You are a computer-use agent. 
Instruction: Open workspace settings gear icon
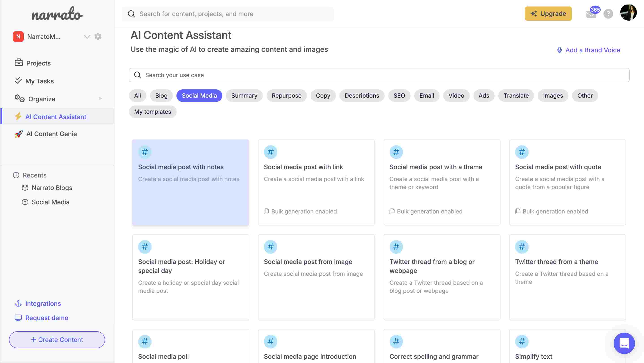[x=98, y=36]
